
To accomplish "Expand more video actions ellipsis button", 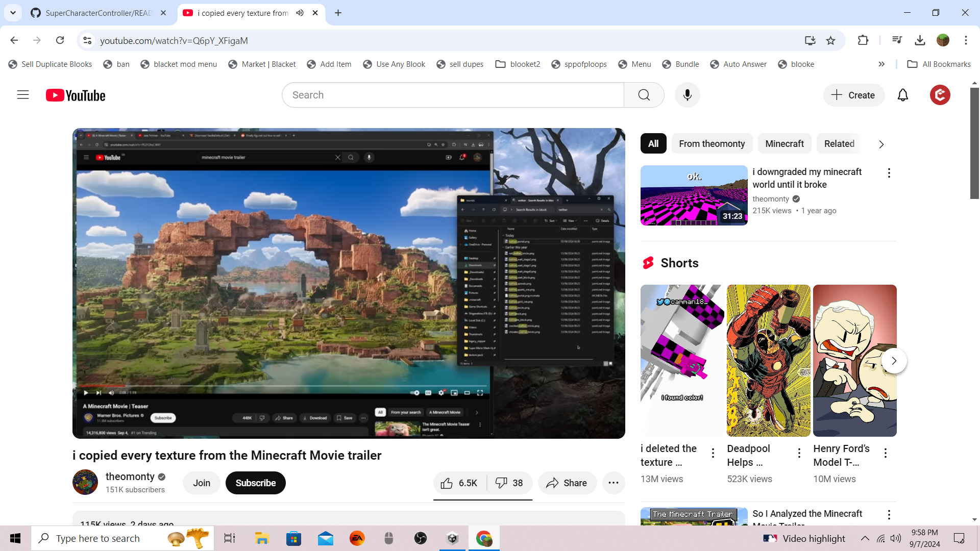I will 614,483.
